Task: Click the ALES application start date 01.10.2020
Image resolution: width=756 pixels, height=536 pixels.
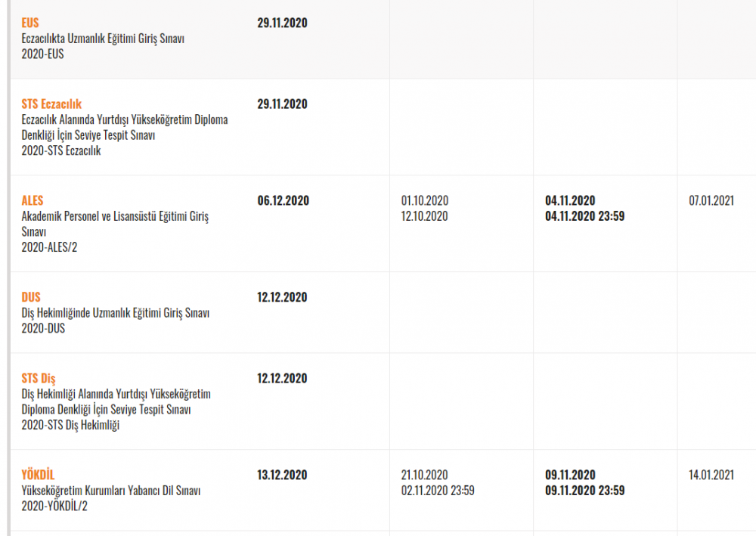Action: [x=425, y=201]
